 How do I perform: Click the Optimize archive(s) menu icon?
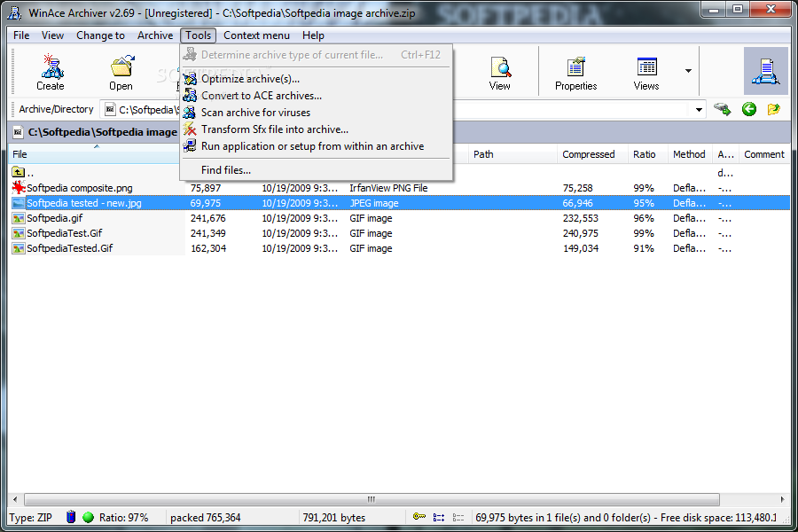point(190,79)
